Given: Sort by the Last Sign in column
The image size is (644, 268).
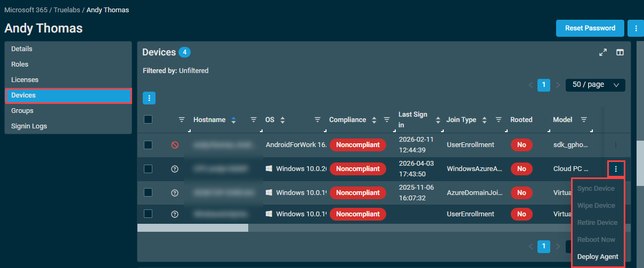Looking at the screenshot, I should [x=438, y=120].
